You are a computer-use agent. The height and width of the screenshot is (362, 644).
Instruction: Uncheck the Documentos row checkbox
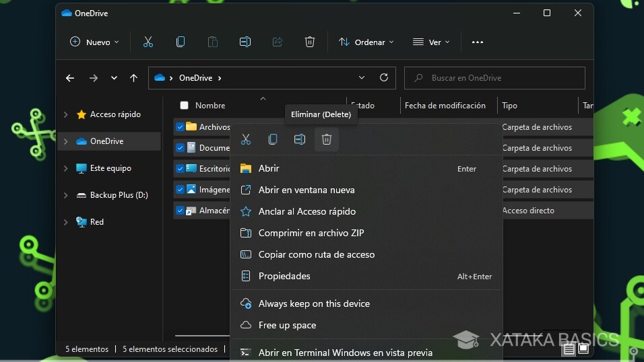pos(180,148)
